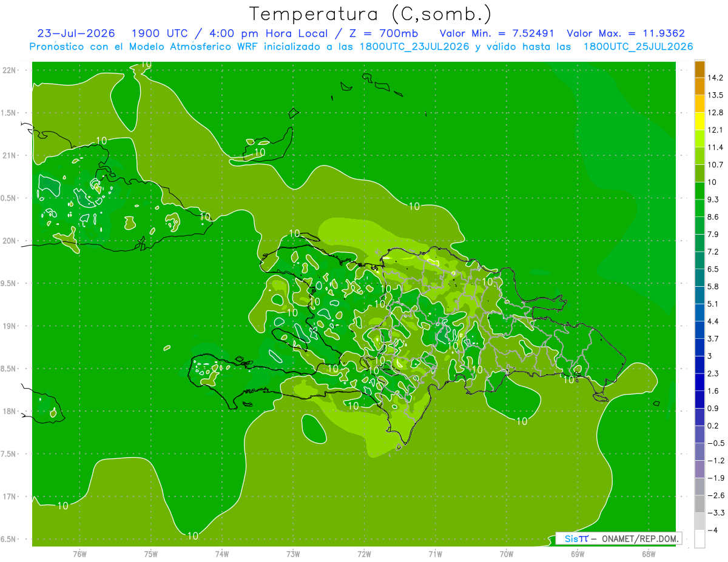Image resolution: width=728 pixels, height=562 pixels.
Task: Click the '72W' longitude axis label
Action: (364, 554)
